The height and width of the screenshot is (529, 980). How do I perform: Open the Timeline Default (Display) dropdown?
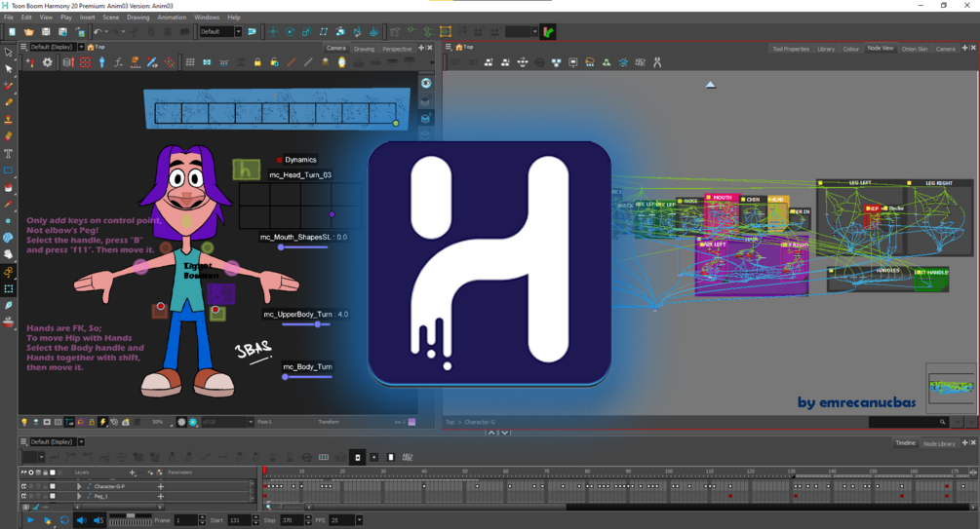coord(81,441)
